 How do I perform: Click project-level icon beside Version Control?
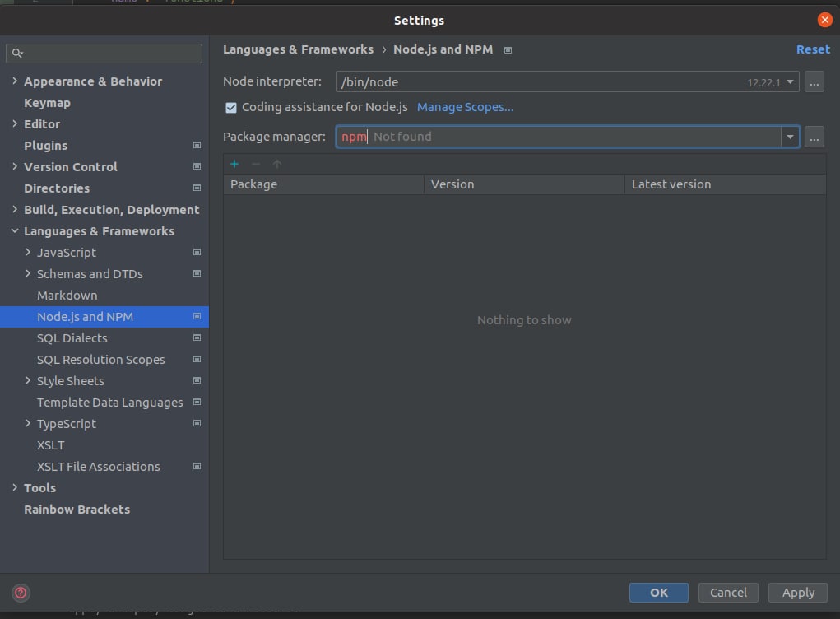(x=197, y=167)
